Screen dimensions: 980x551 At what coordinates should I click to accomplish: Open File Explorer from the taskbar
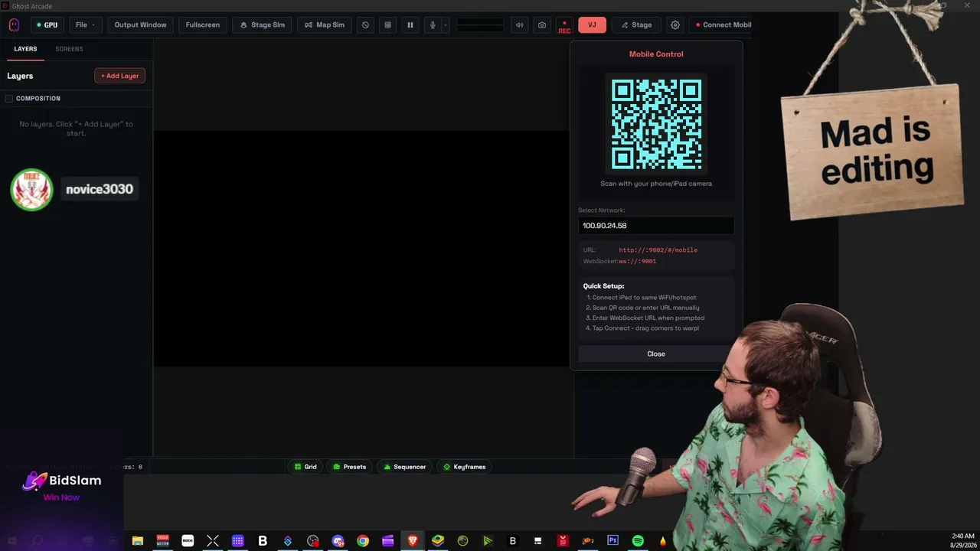click(x=138, y=541)
